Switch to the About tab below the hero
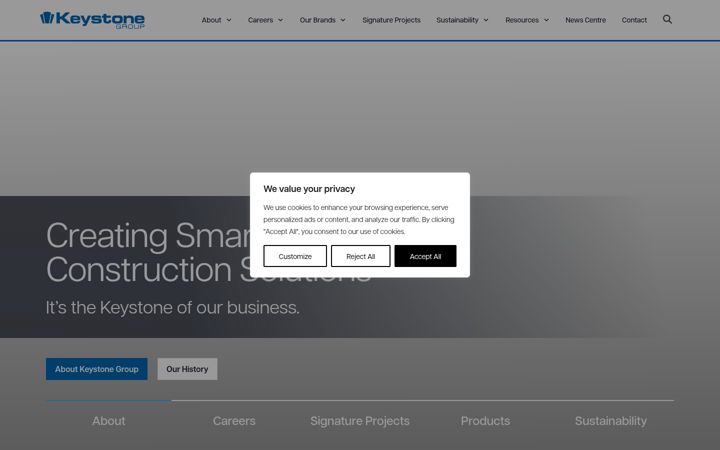The image size is (720, 450). point(108,421)
